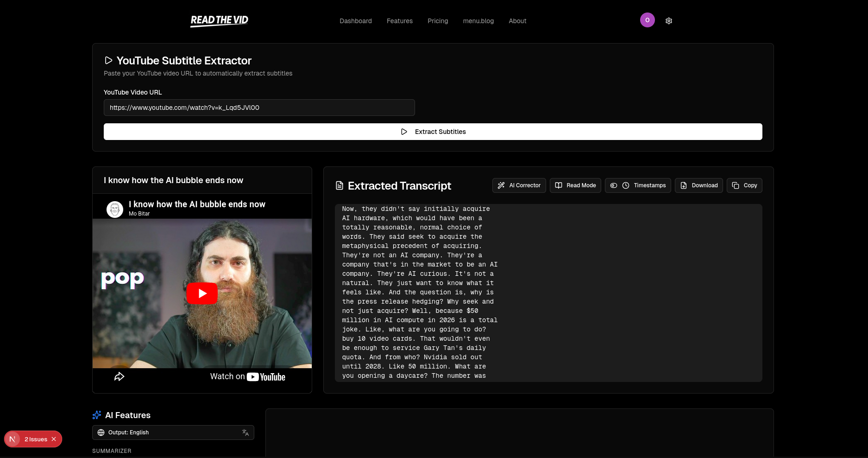Open the purple user avatar menu
The image size is (868, 458).
coord(647,20)
